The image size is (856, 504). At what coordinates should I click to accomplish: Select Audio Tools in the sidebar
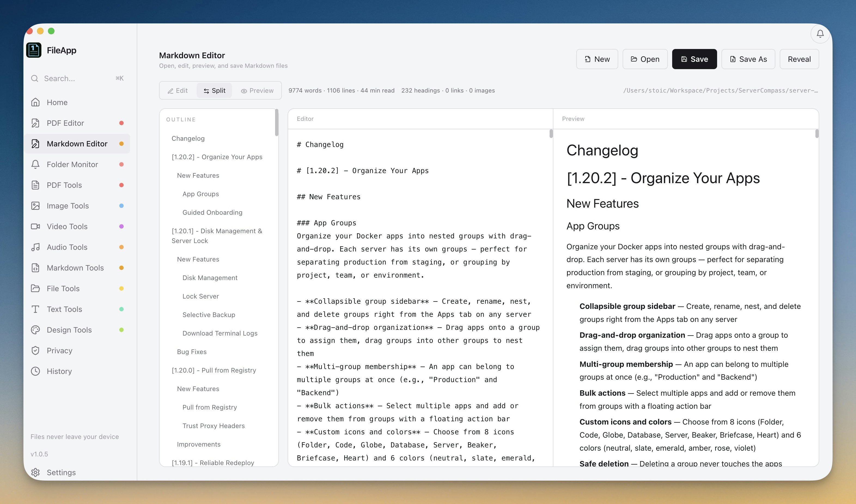pyautogui.click(x=67, y=247)
